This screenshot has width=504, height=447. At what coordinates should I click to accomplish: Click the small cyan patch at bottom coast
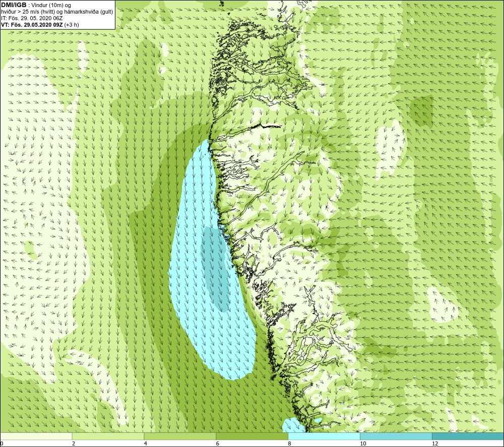[x=293, y=425]
